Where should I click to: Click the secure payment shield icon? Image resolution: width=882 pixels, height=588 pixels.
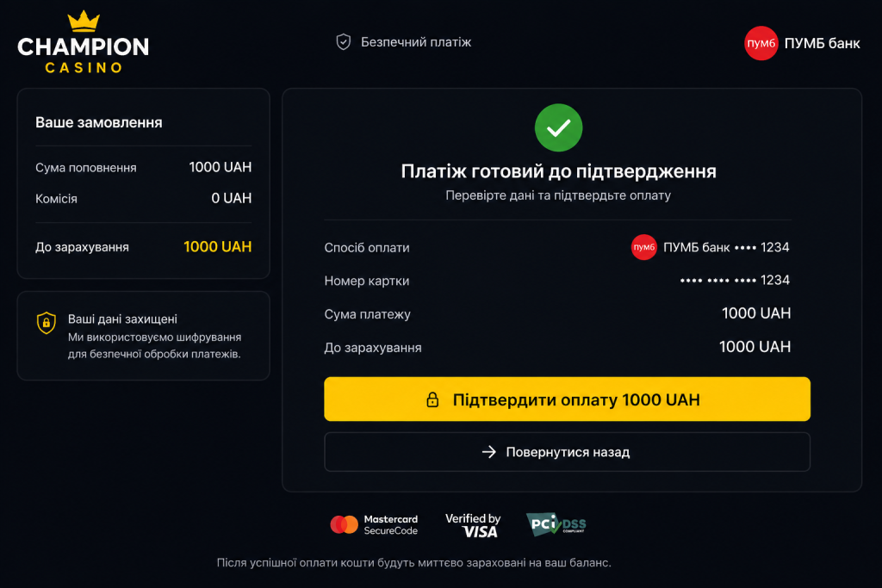[x=343, y=42]
